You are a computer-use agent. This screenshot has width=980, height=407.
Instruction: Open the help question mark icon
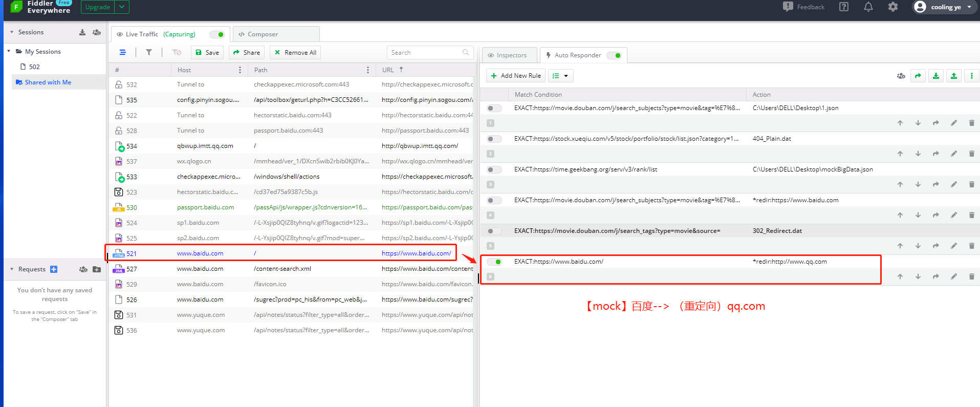(844, 7)
